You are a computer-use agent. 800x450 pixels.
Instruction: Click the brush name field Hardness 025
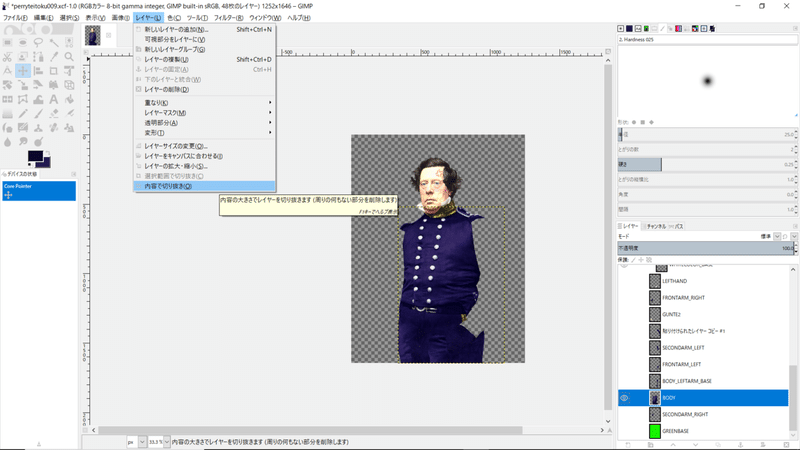[707, 39]
